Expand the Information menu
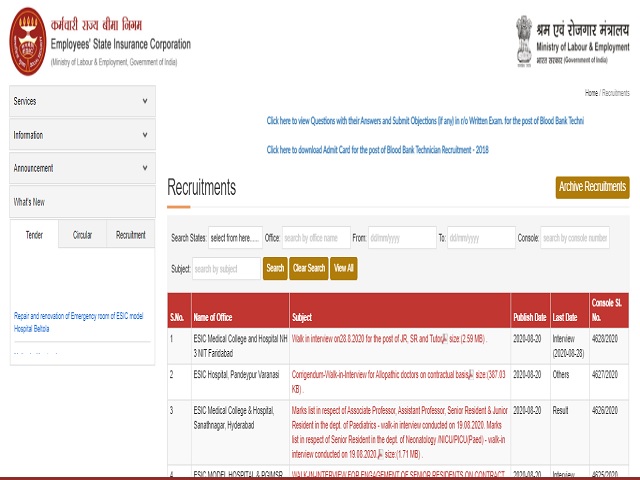640x480 pixels. tap(82, 135)
